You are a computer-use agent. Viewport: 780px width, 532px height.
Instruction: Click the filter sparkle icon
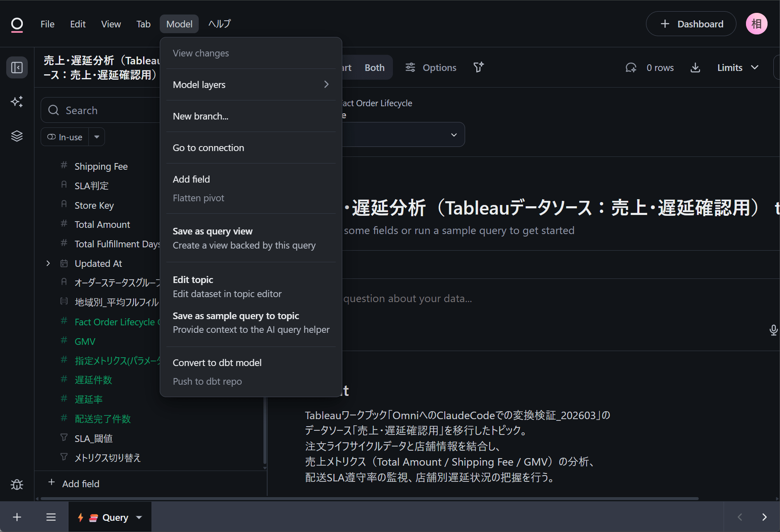pos(479,67)
